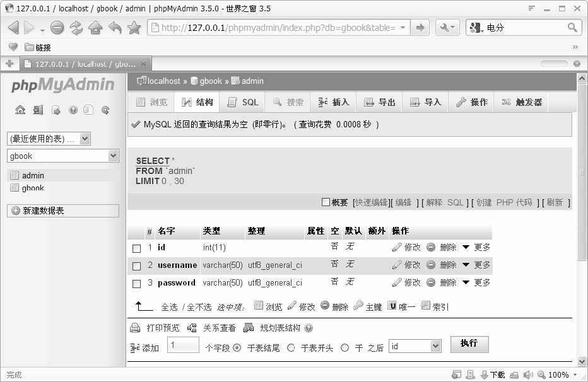Close the 127.0.0.1 browser tab
Screen dimensions: 588x382
[x=143, y=64]
